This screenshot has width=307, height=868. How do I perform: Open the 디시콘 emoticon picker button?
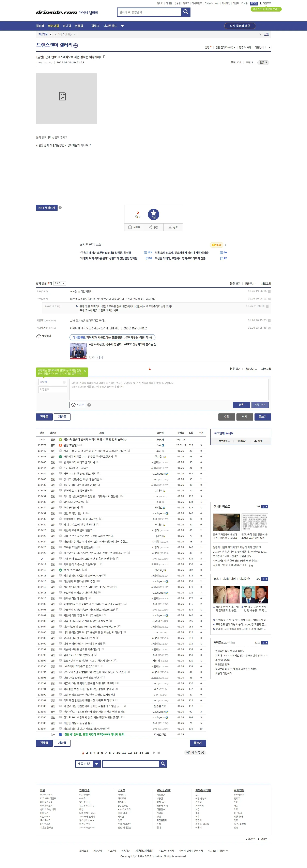click(x=78, y=405)
